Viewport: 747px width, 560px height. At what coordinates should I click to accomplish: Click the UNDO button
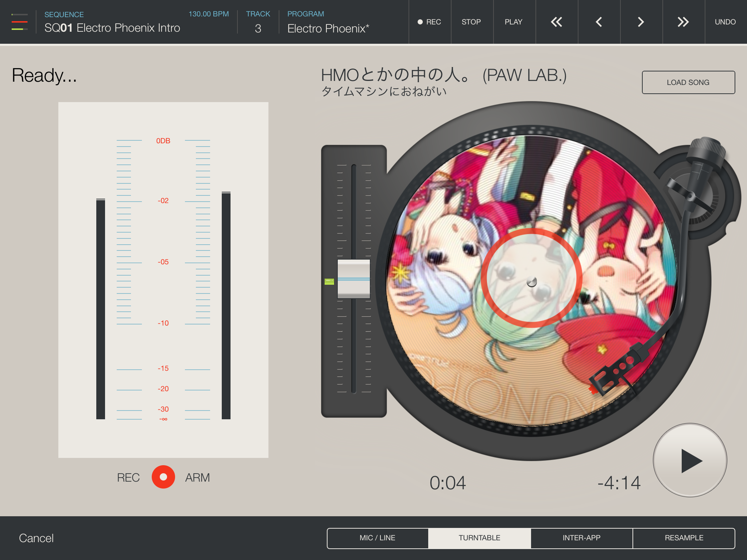coord(725,22)
